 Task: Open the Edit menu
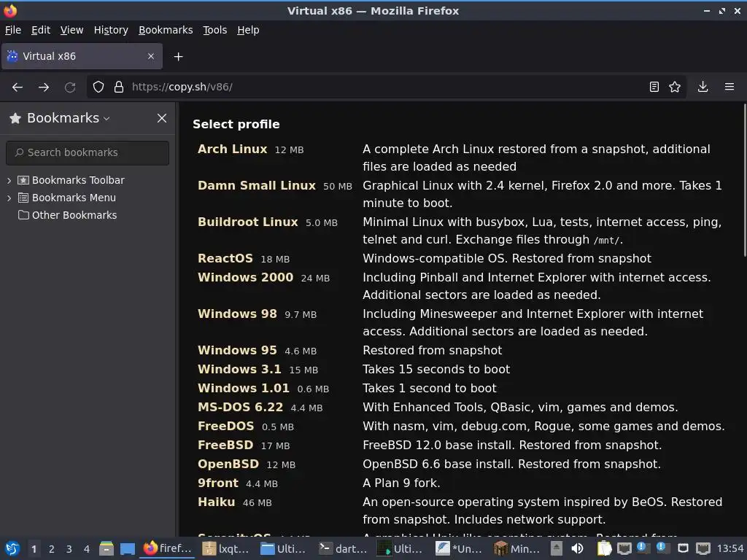pos(41,30)
